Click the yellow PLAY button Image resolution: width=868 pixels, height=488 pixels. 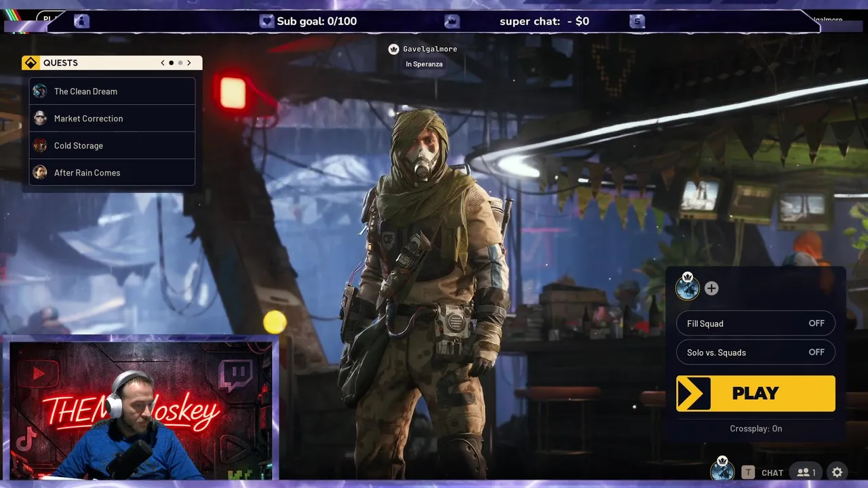(755, 393)
